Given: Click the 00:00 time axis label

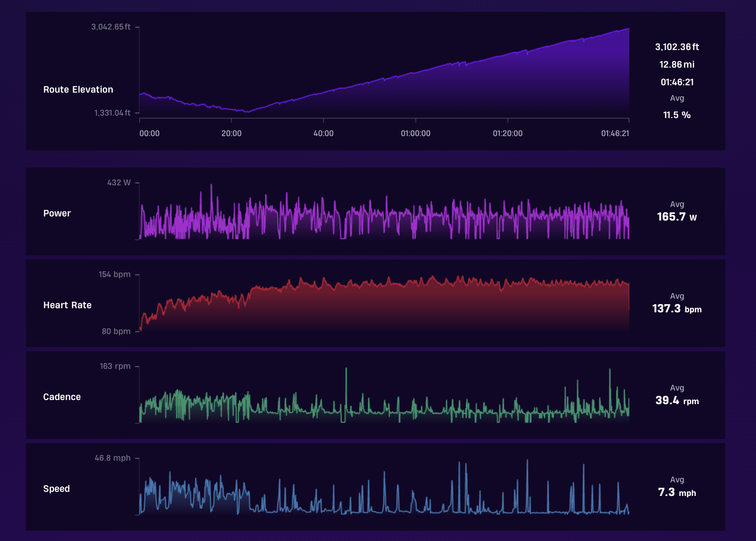Looking at the screenshot, I should click(x=149, y=133).
